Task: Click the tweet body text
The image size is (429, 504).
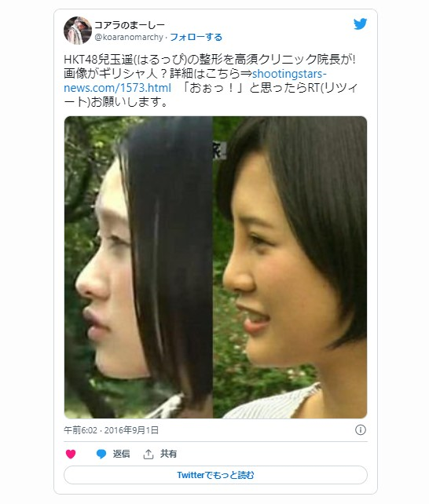Action: pos(211,81)
